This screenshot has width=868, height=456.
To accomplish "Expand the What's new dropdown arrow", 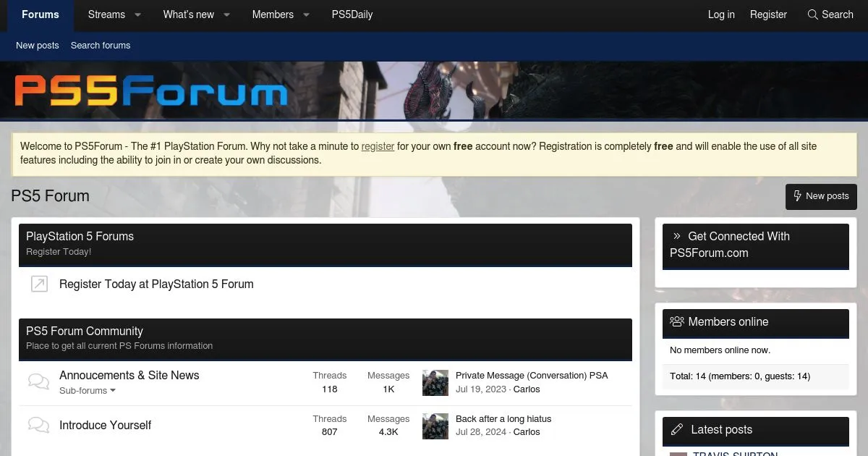I will click(226, 14).
